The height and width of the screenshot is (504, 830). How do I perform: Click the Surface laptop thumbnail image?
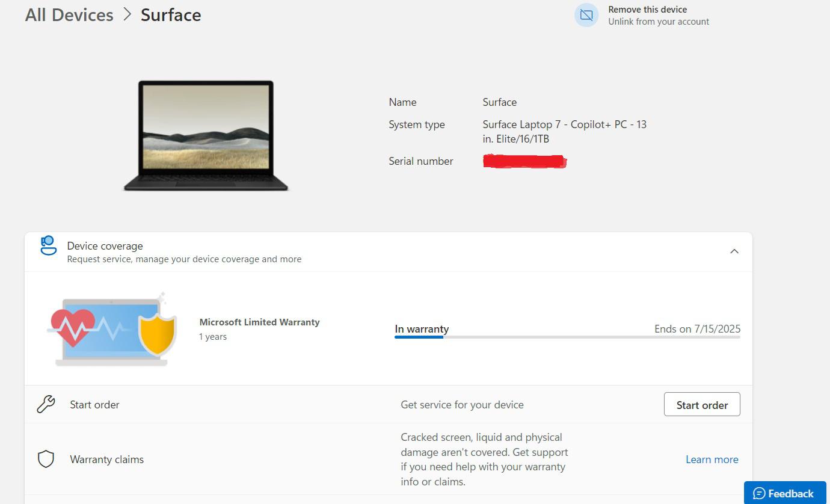point(206,136)
